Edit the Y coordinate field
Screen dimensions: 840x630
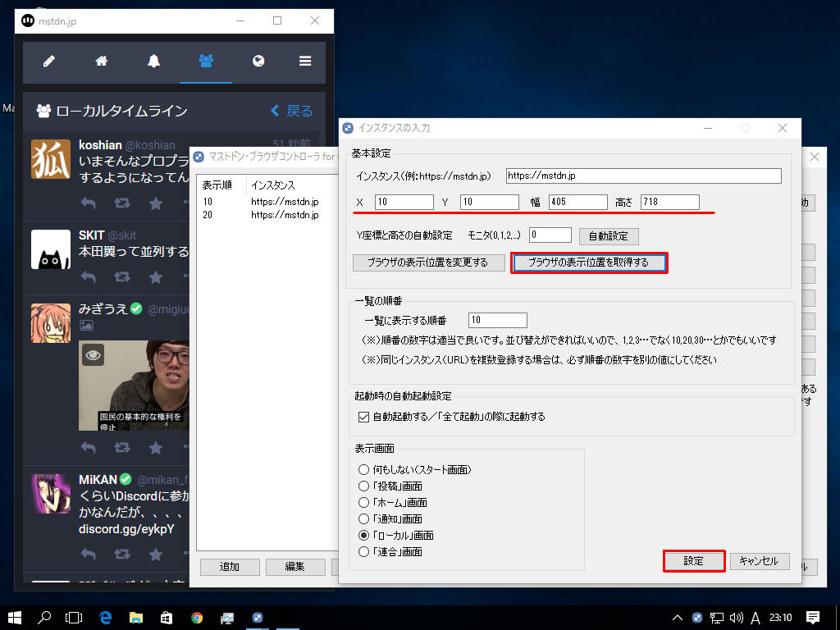click(489, 202)
